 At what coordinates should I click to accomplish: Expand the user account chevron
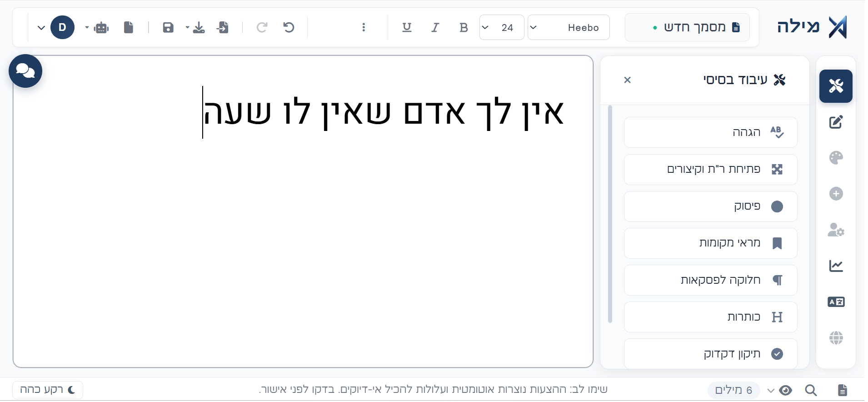[x=41, y=28]
